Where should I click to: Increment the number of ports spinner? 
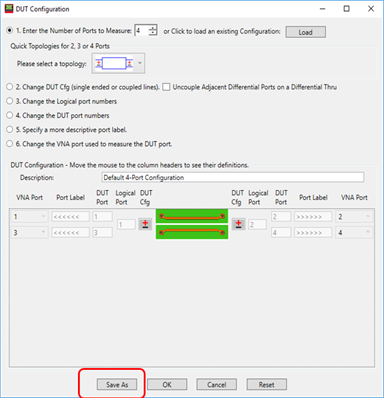pyautogui.click(x=153, y=28)
